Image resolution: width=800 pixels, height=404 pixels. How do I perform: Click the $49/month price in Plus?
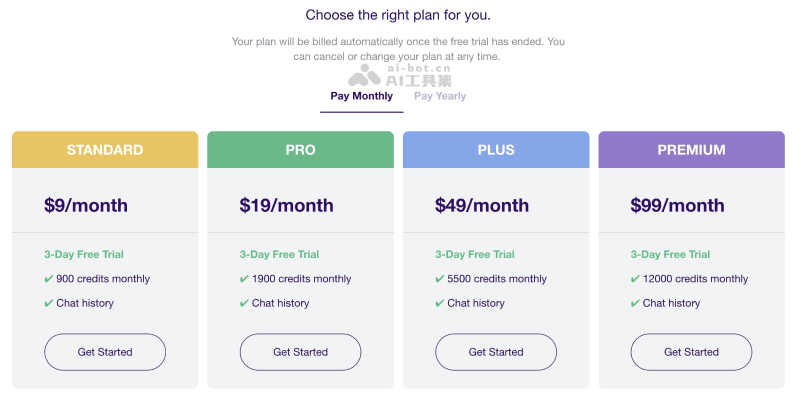click(x=482, y=205)
